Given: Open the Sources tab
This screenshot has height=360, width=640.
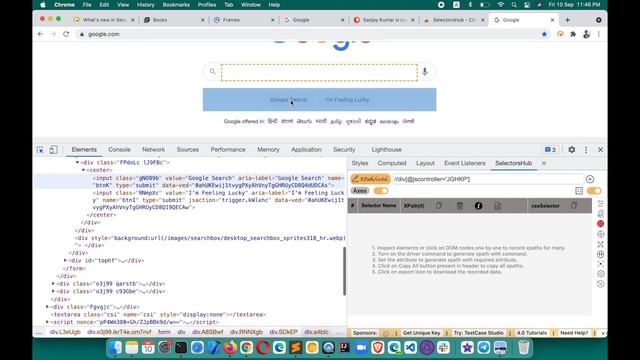Looking at the screenshot, I should (x=188, y=150).
